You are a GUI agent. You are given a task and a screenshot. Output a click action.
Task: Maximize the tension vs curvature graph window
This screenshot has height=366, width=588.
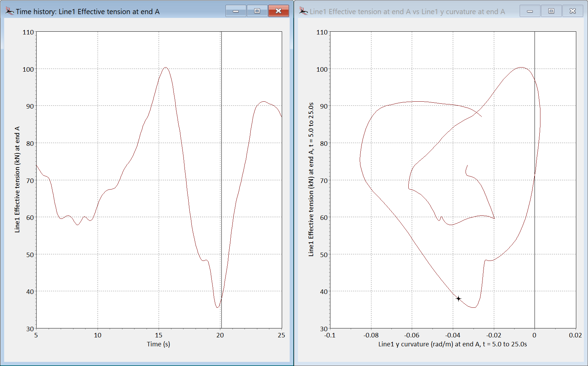click(551, 11)
